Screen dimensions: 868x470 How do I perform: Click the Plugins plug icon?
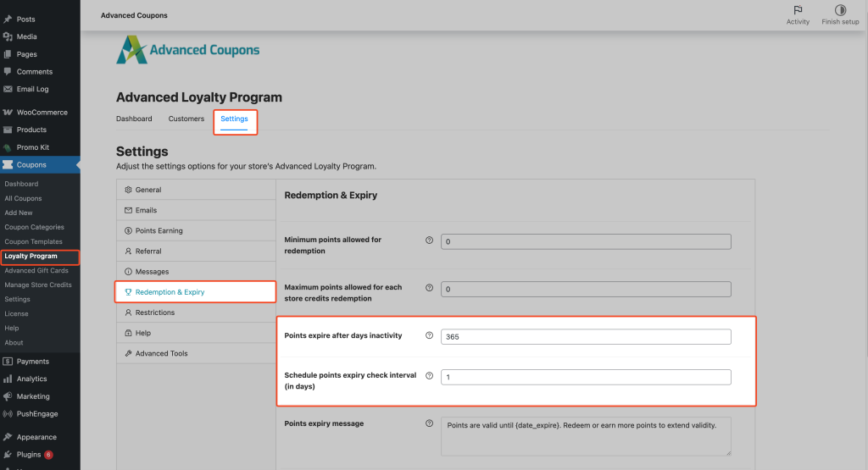[8, 455]
